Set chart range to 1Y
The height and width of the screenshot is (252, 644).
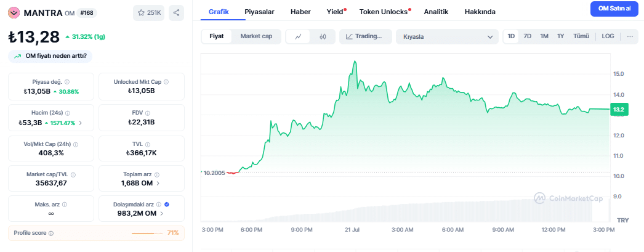[x=561, y=36]
